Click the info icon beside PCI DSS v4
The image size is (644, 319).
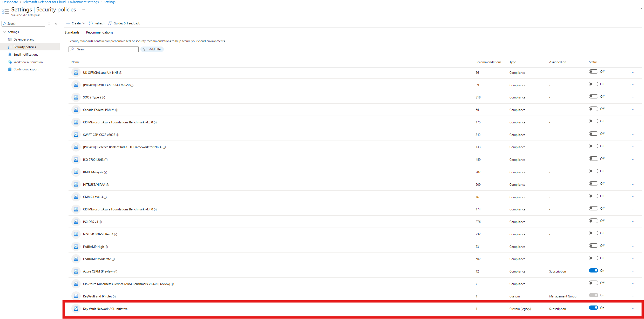coord(100,222)
